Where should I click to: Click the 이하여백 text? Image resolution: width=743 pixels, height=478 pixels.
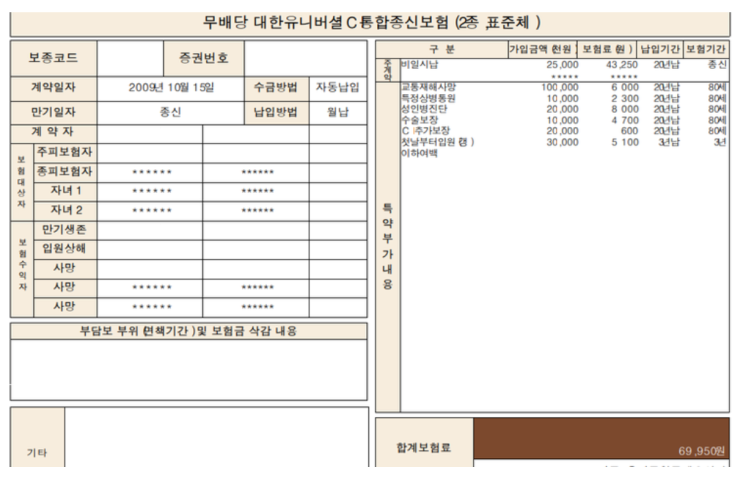tap(419, 153)
